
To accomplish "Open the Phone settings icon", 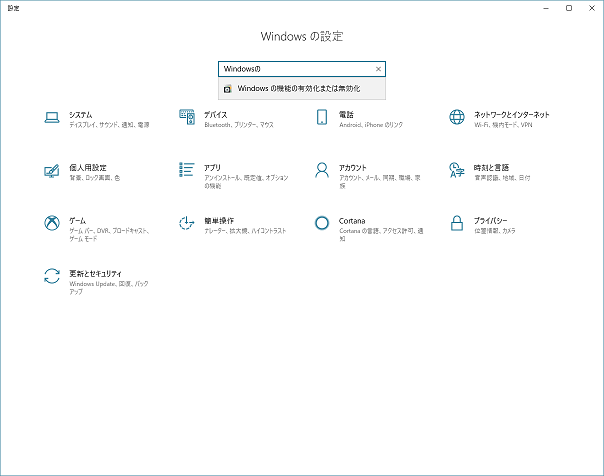I will click(x=322, y=117).
